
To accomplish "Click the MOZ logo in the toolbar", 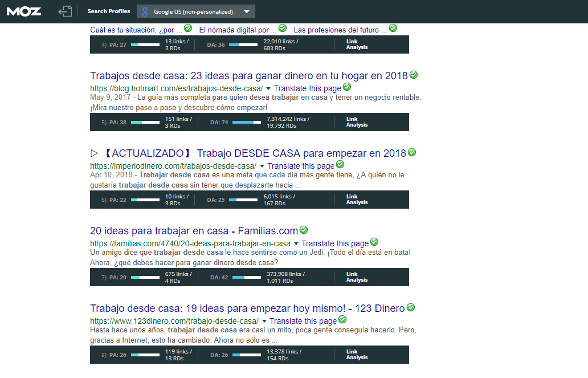I will pyautogui.click(x=23, y=11).
